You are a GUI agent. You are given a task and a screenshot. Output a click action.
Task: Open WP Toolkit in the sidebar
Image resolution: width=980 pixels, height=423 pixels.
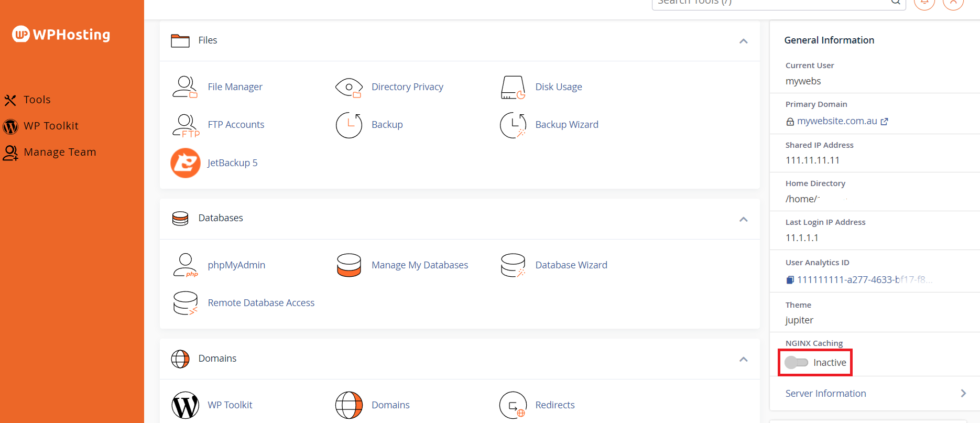[51, 126]
